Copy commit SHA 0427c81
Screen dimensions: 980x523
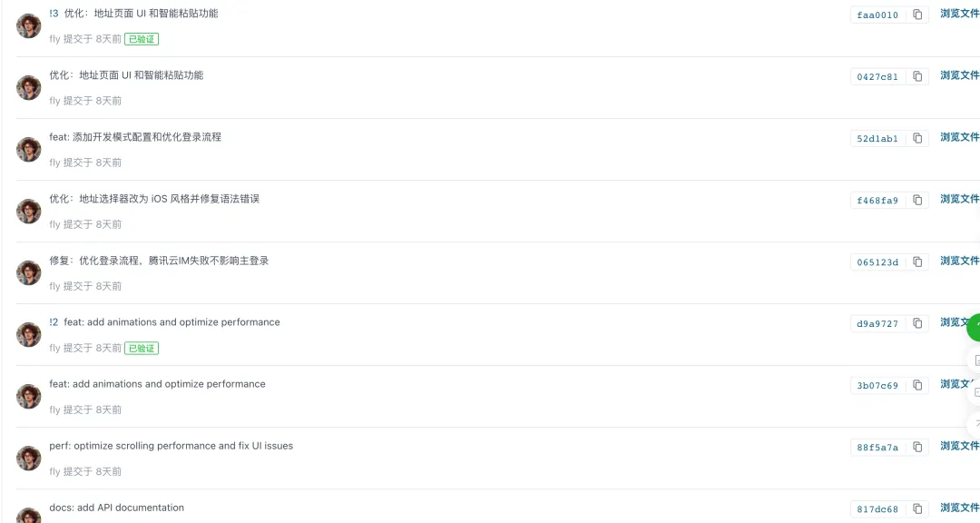pyautogui.click(x=917, y=76)
